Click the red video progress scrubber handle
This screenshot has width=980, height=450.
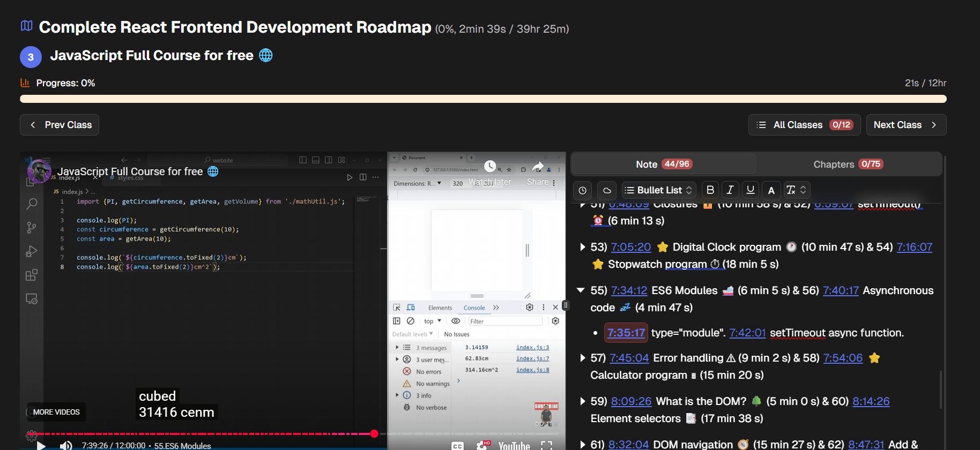[374, 433]
